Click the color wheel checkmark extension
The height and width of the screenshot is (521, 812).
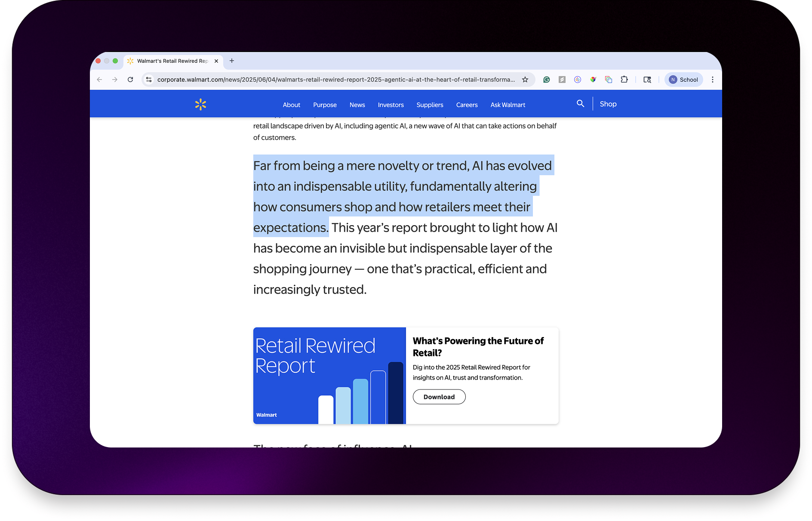coord(593,80)
